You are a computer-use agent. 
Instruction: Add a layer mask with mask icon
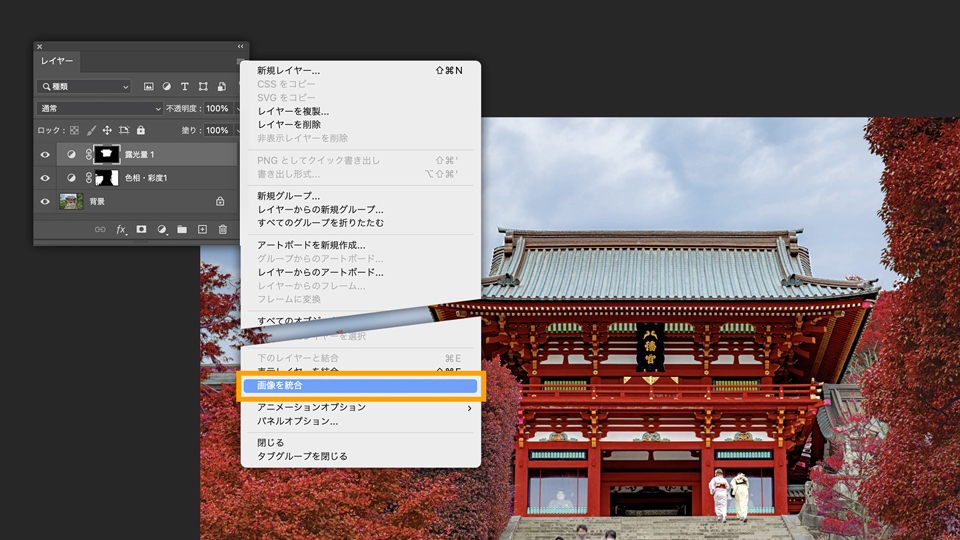(141, 230)
